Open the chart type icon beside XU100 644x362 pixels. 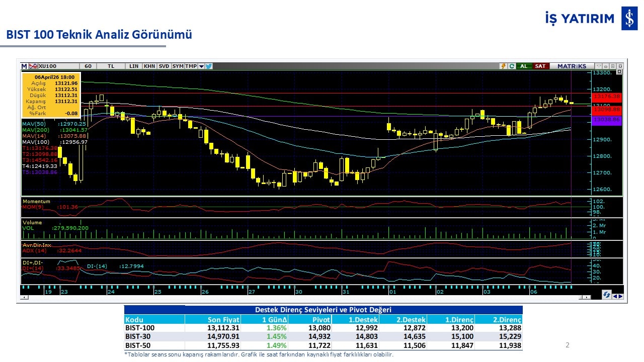33,66
